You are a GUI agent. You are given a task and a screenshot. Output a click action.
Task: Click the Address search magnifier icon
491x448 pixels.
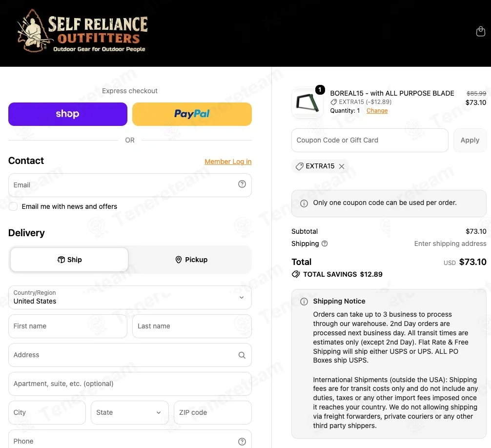coord(242,355)
